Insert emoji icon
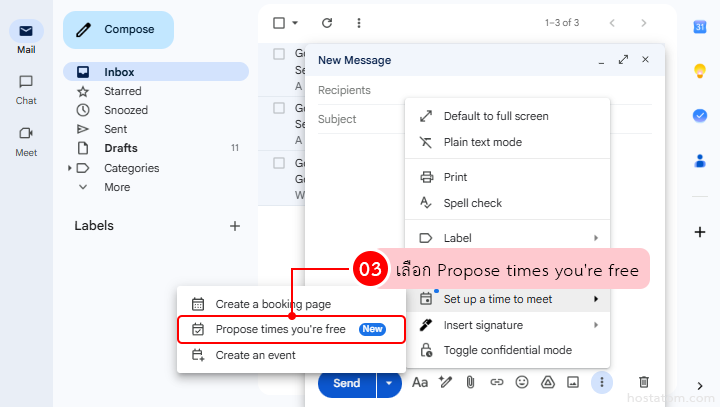Viewport: 720px width, 407px height. click(x=522, y=382)
